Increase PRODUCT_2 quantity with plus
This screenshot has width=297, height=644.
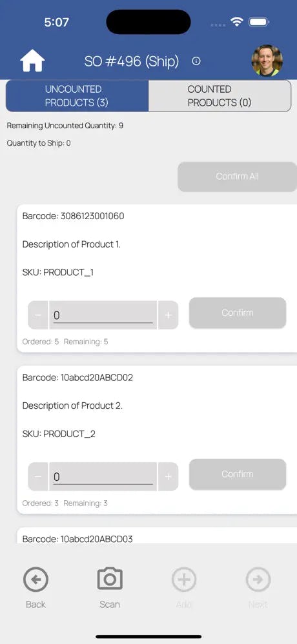pos(169,476)
